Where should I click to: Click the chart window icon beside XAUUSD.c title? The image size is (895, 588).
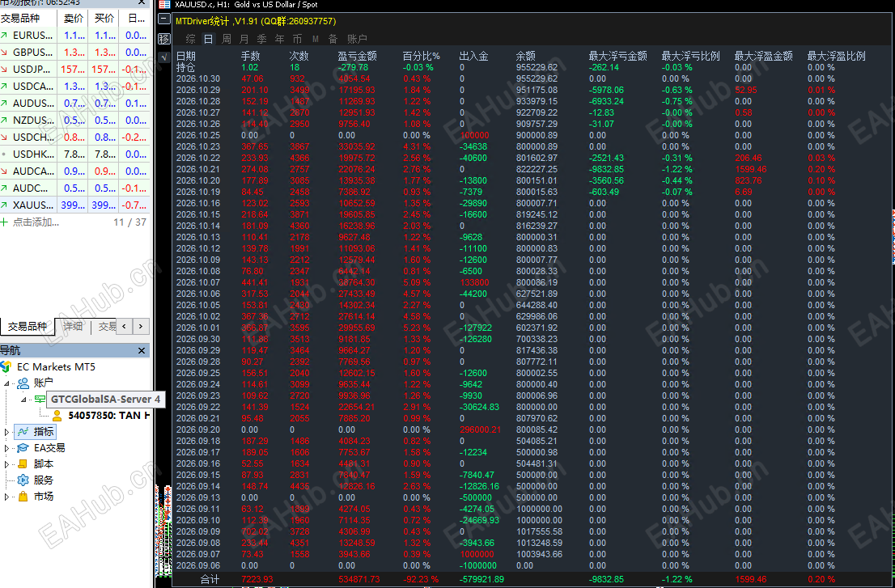click(164, 5)
